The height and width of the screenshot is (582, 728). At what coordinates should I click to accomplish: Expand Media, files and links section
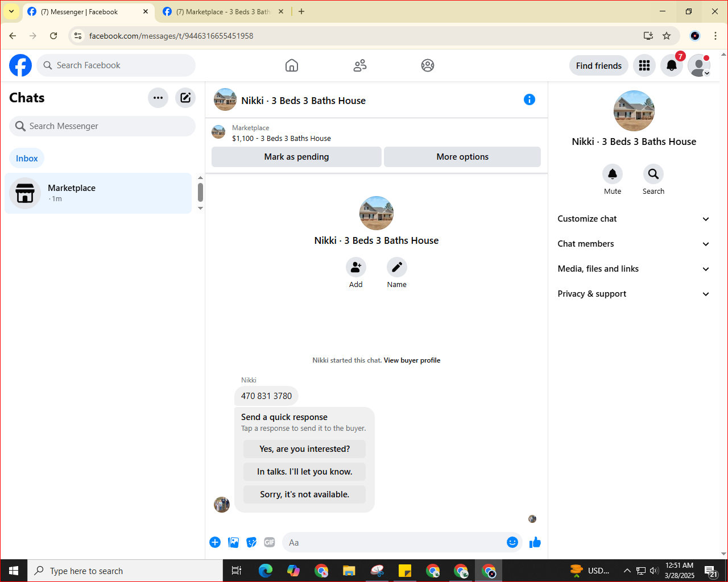pyautogui.click(x=634, y=269)
